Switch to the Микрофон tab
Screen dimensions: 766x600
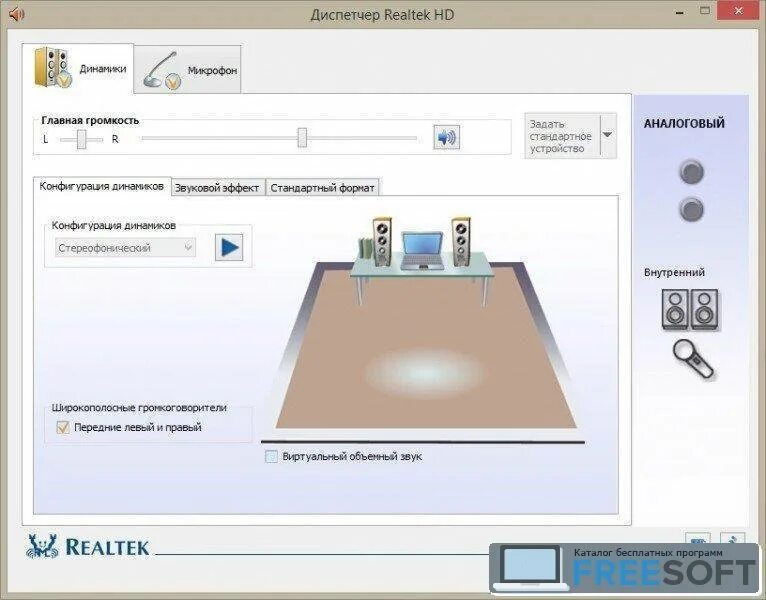(x=188, y=69)
